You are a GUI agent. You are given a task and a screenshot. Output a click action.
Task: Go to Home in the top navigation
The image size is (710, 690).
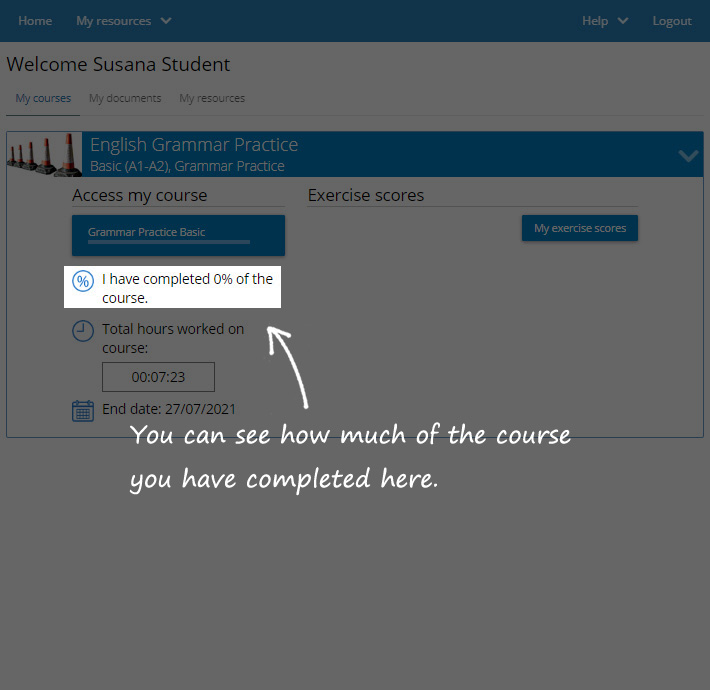(x=35, y=21)
